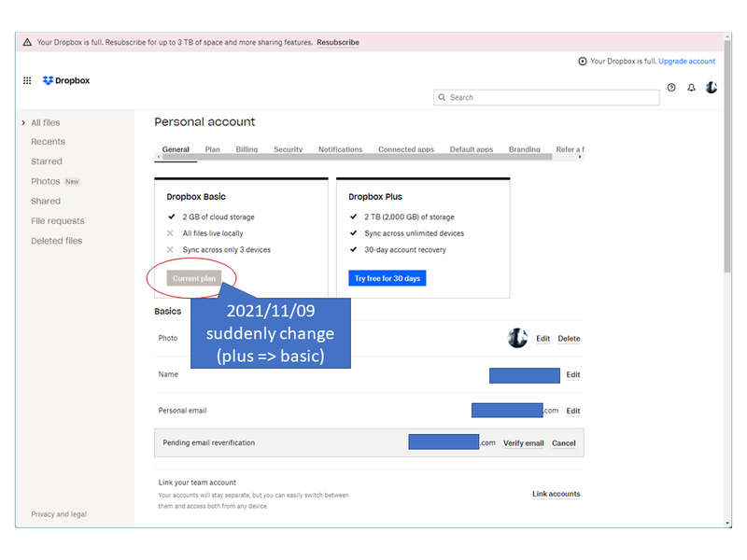Open the notifications bell icon

point(692,88)
